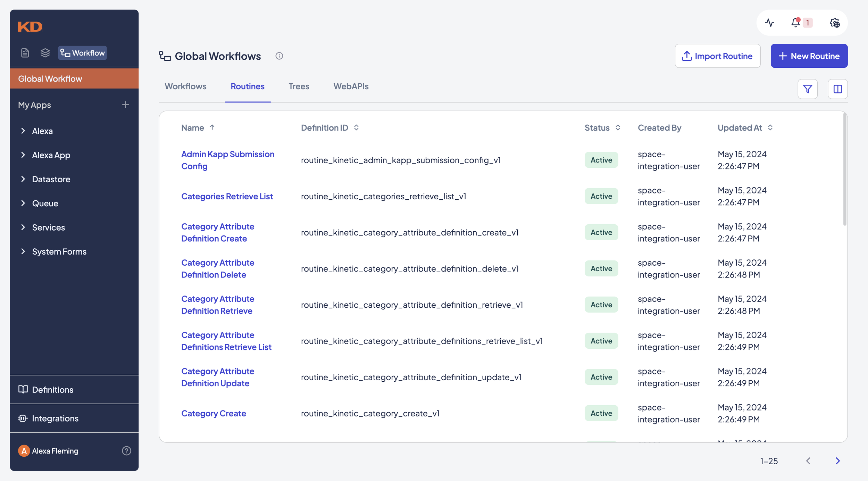The height and width of the screenshot is (481, 868).
Task: Select the layers stack icon in sidebar
Action: click(x=45, y=53)
